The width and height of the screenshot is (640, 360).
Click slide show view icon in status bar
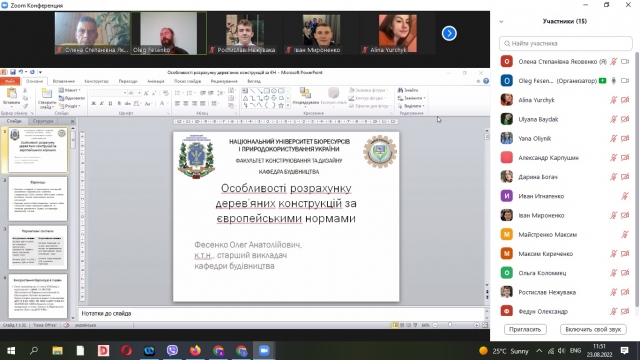click(415, 325)
